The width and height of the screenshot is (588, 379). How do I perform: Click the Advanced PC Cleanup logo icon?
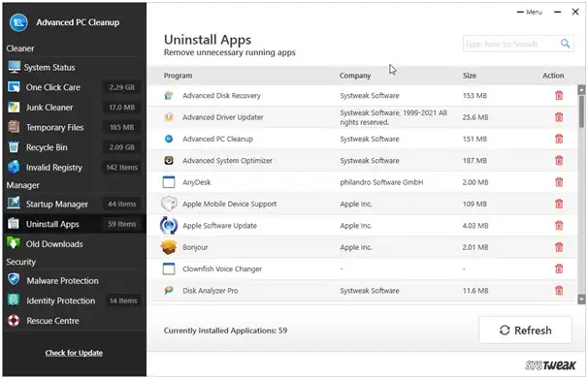(x=18, y=22)
